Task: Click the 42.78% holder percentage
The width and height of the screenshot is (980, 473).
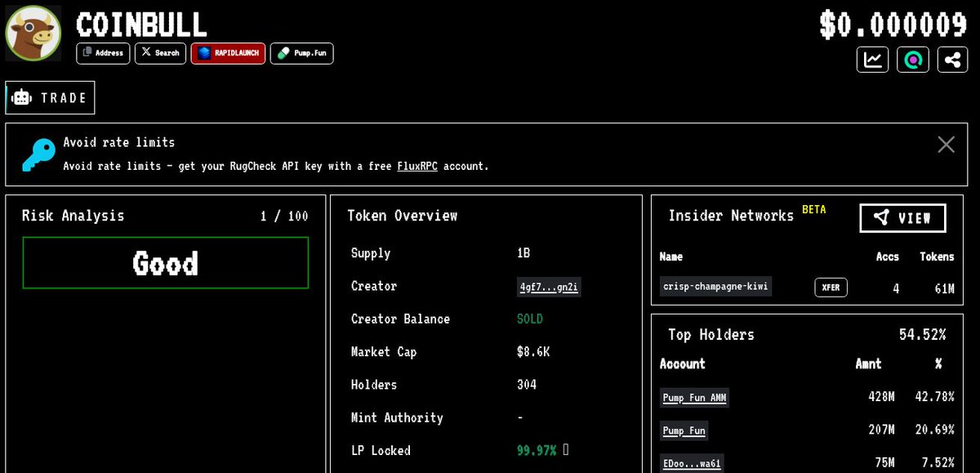Action: tap(933, 397)
